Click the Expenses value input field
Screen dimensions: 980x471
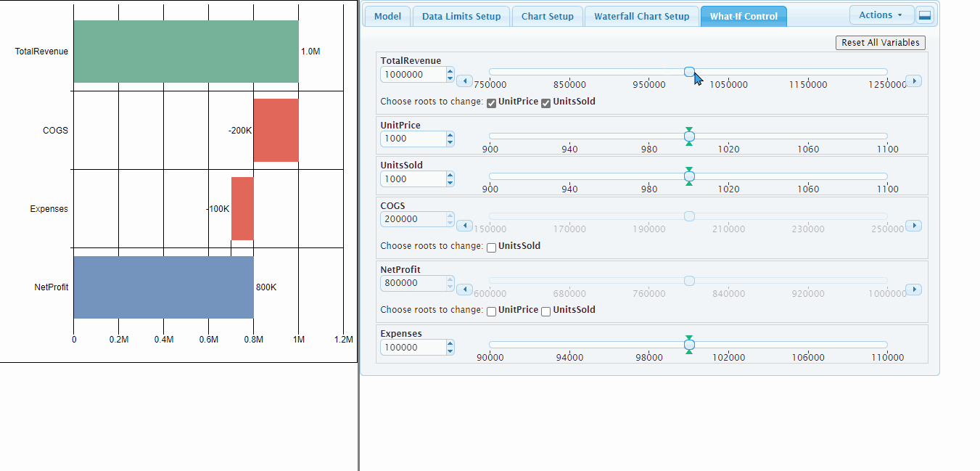click(413, 348)
